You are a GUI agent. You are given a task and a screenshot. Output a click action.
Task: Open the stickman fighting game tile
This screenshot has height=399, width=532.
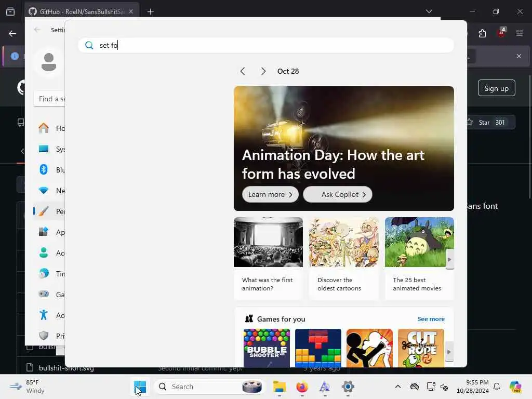point(369,348)
